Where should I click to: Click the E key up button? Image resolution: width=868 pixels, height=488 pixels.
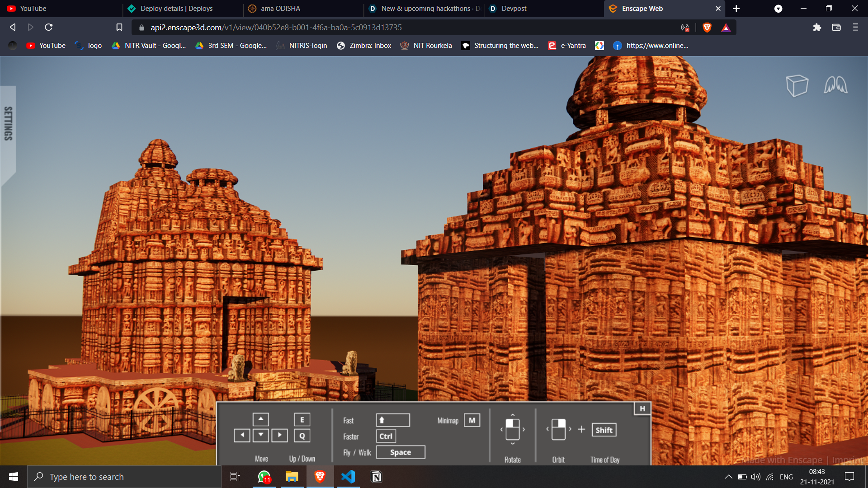point(302,420)
